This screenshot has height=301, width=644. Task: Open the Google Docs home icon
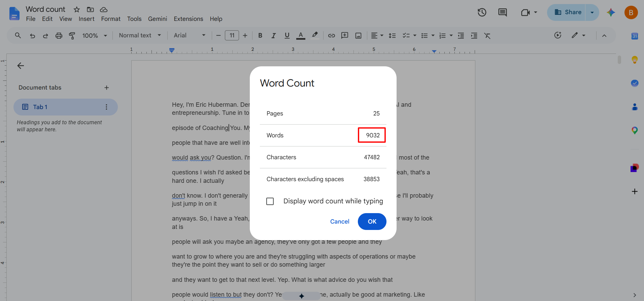[x=14, y=14]
